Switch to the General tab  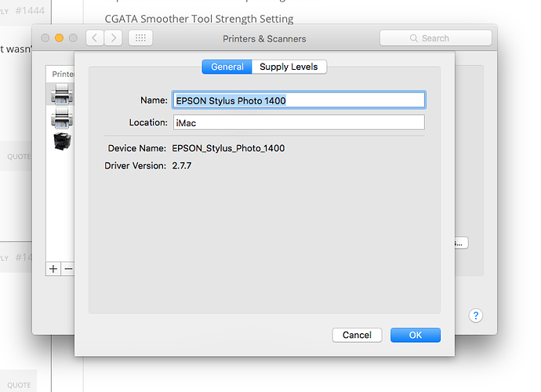click(227, 67)
